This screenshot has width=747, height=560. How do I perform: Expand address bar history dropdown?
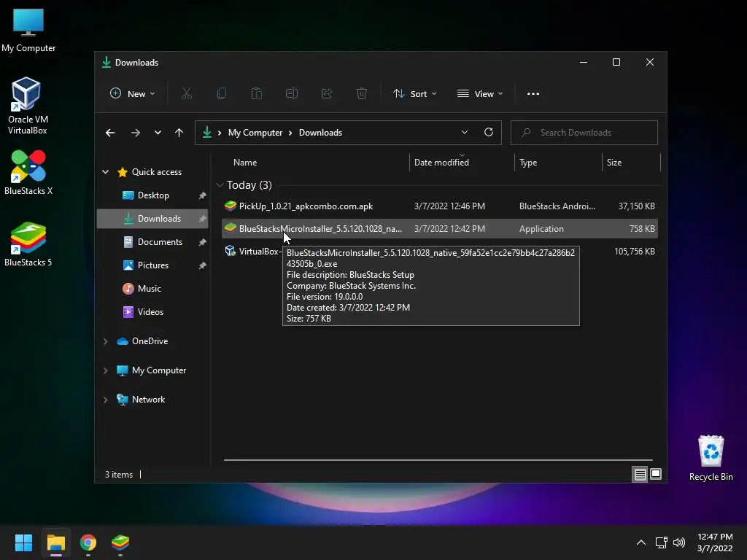point(465,133)
